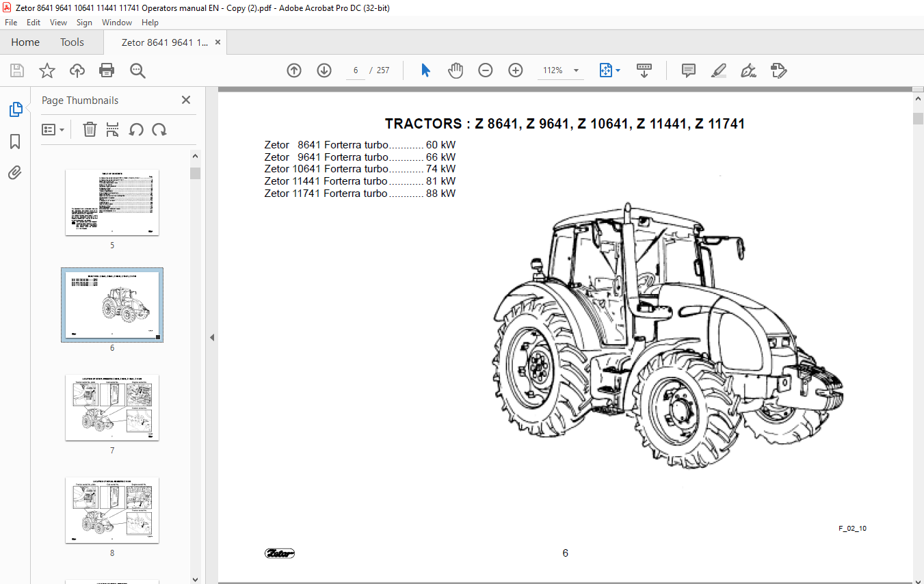Open the Find text magnifier tool
This screenshot has width=924, height=584.
click(x=137, y=70)
